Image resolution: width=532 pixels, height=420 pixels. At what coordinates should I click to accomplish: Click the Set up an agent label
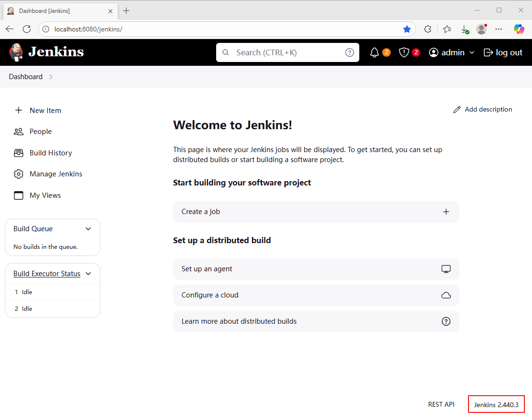point(207,269)
